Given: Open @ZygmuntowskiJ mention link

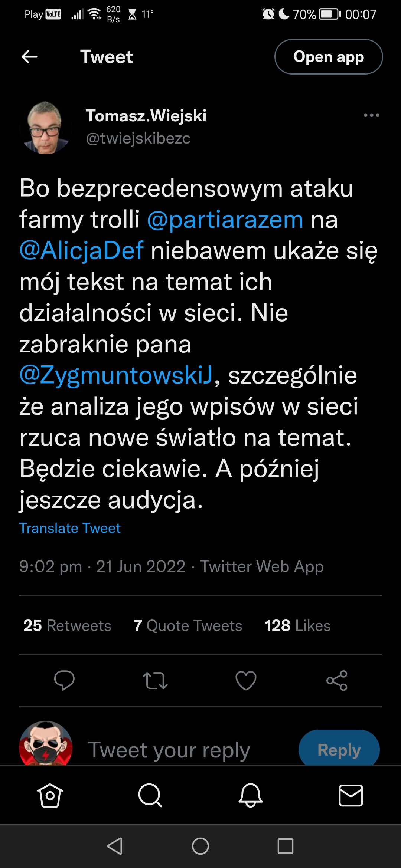Looking at the screenshot, I should pyautogui.click(x=116, y=375).
